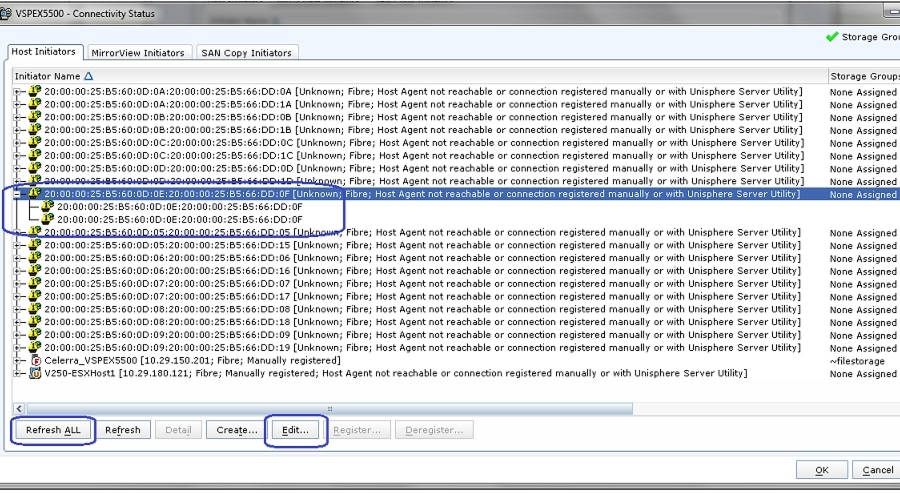900x494 pixels.
Task: Click the Storage Group column header
Action: point(864,76)
